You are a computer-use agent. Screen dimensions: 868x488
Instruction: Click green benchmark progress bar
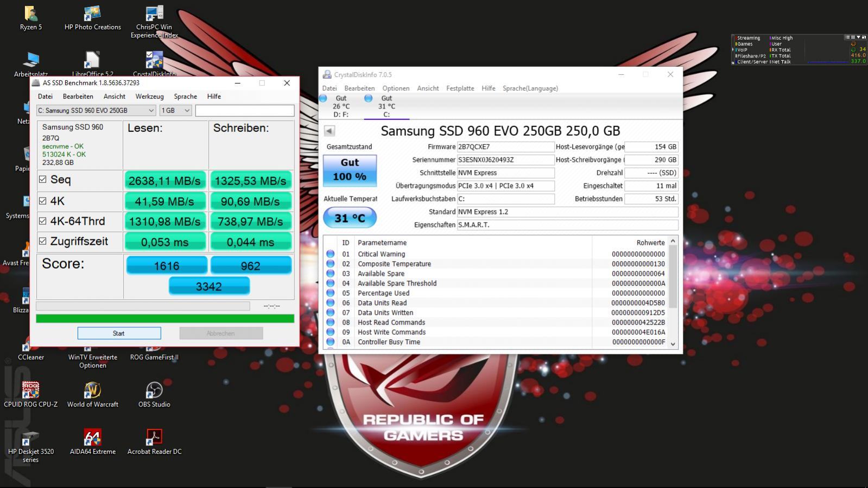[x=165, y=319]
